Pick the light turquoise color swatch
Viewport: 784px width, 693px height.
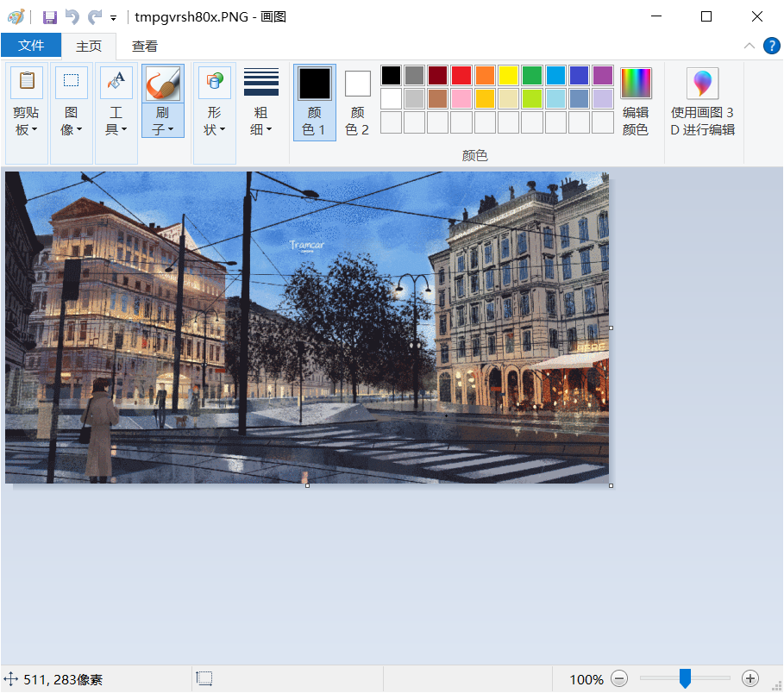(555, 99)
